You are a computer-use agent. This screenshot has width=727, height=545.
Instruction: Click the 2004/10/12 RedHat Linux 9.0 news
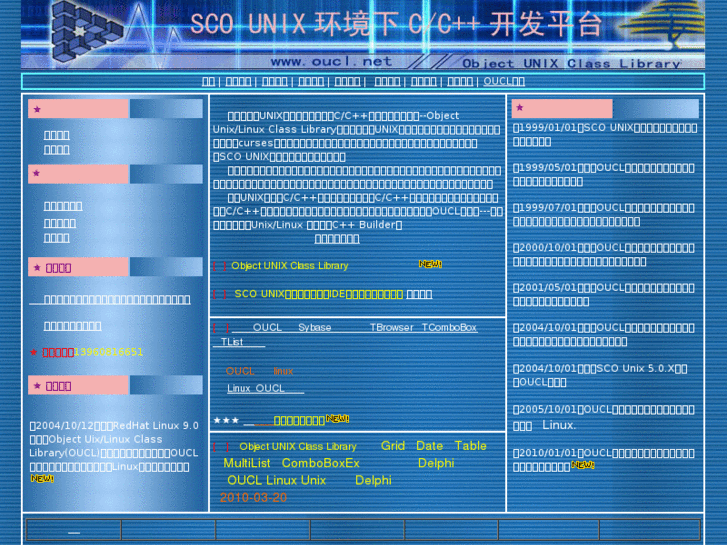114,446
